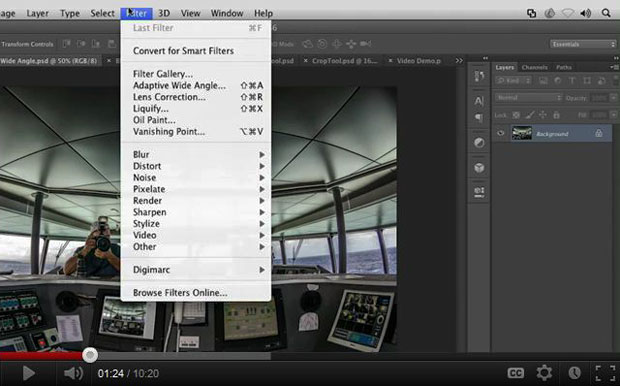This screenshot has height=386, width=620.
Task: Open the Adjustments panel circle icon
Action: point(479,142)
